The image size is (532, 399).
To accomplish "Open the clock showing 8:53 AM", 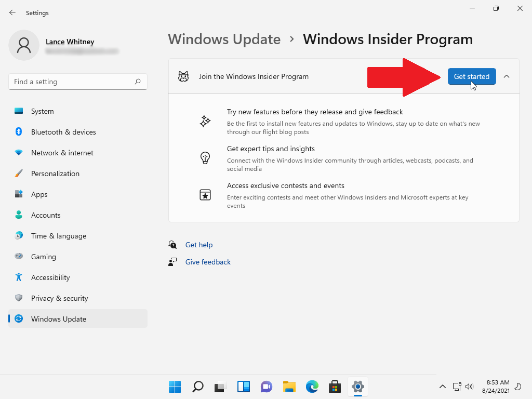I will point(496,387).
